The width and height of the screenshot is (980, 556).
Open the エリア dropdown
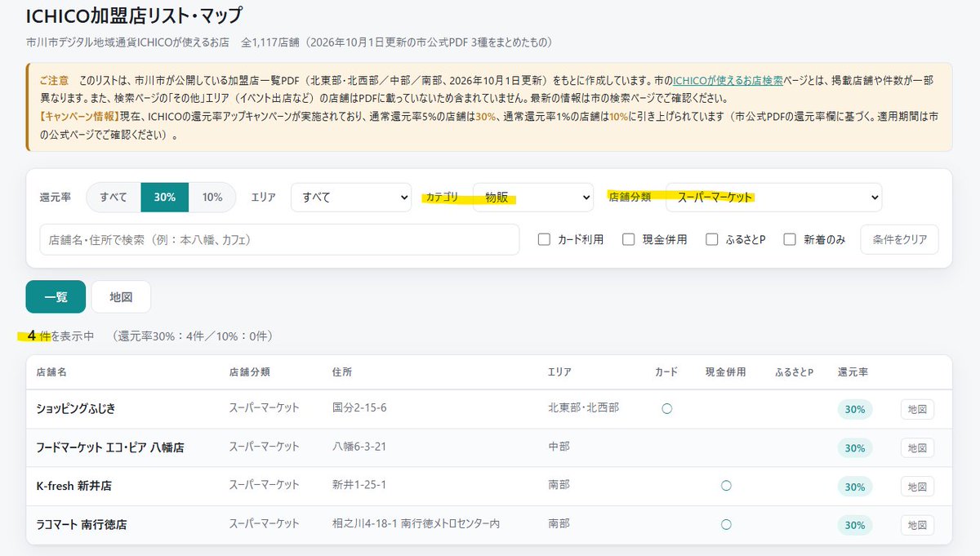(351, 197)
